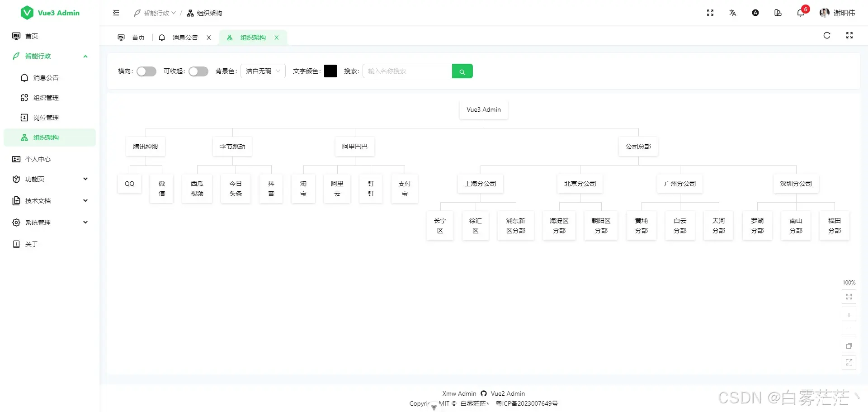Open the Xmw Admin footer link
This screenshot has width=868, height=412.
459,393
